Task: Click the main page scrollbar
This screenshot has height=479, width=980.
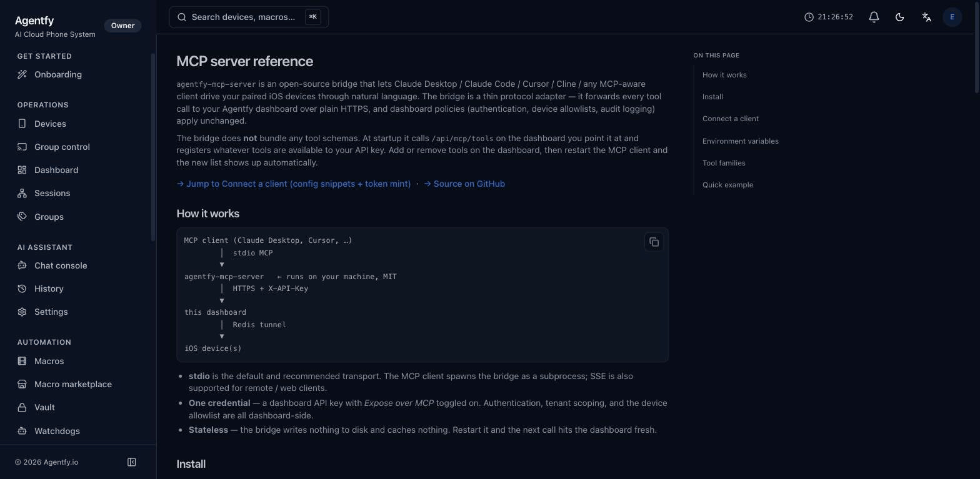Action: pos(977,47)
